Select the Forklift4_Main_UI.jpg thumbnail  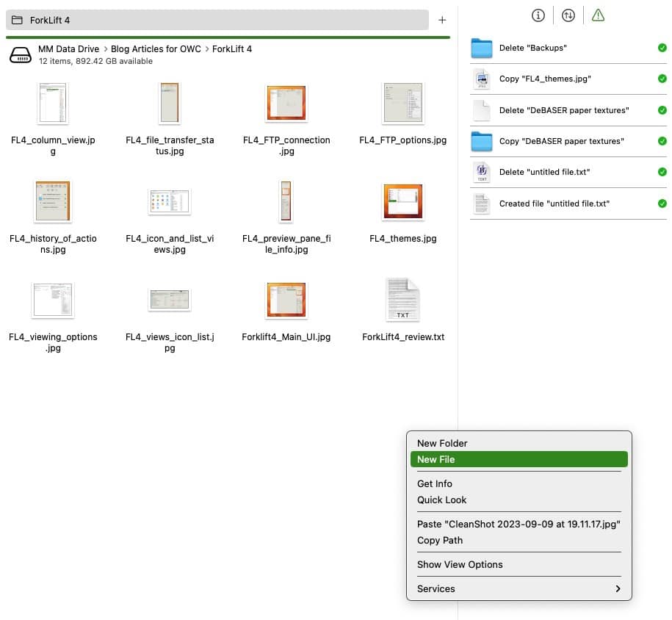coord(286,300)
